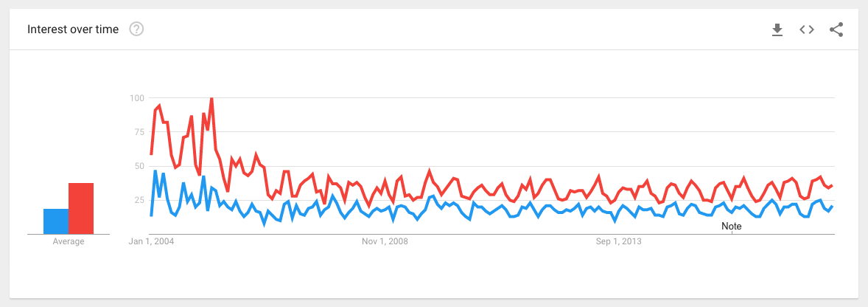868x307 pixels.
Task: Click the Jan 1, 2004 axis label
Action: [x=153, y=241]
